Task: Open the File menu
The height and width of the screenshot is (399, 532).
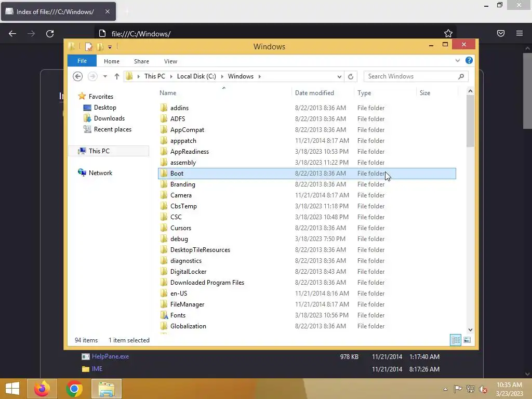Action: pos(82,61)
